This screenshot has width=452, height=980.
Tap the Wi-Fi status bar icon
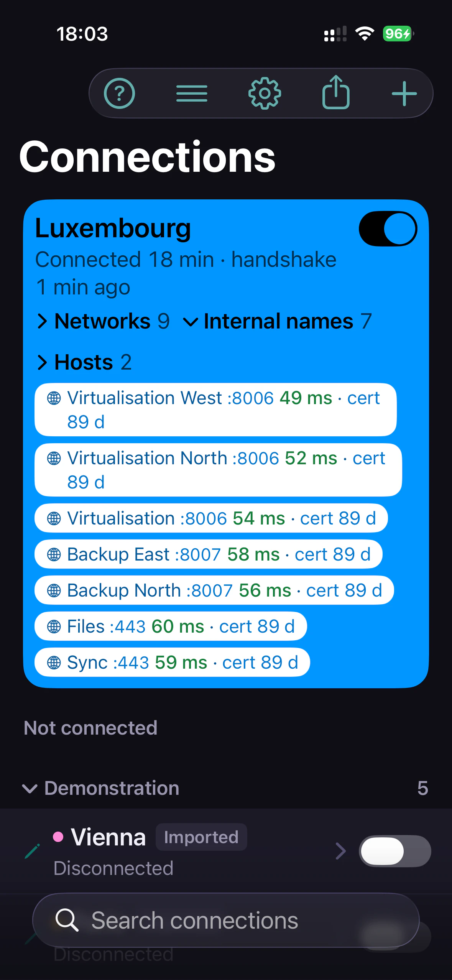(365, 34)
